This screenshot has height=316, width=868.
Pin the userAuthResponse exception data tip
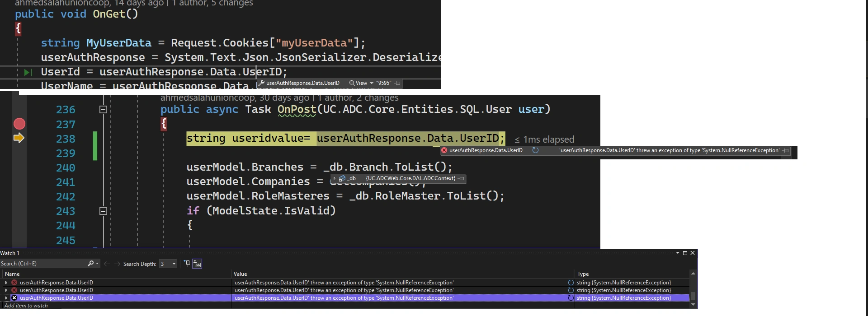(786, 150)
